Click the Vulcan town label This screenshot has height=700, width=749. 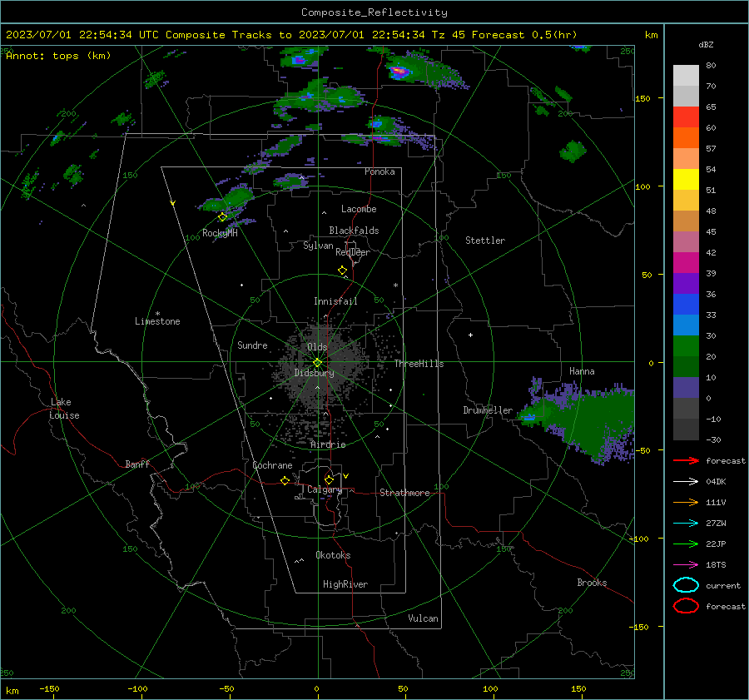tap(423, 618)
